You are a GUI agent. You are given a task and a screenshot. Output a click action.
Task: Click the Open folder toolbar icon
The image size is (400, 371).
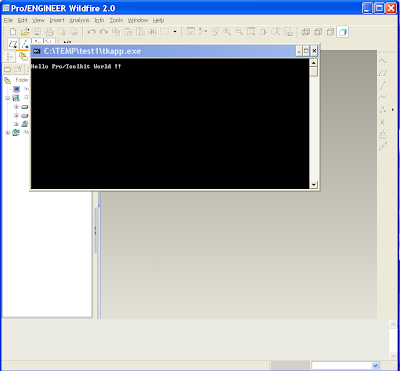[x=25, y=32]
